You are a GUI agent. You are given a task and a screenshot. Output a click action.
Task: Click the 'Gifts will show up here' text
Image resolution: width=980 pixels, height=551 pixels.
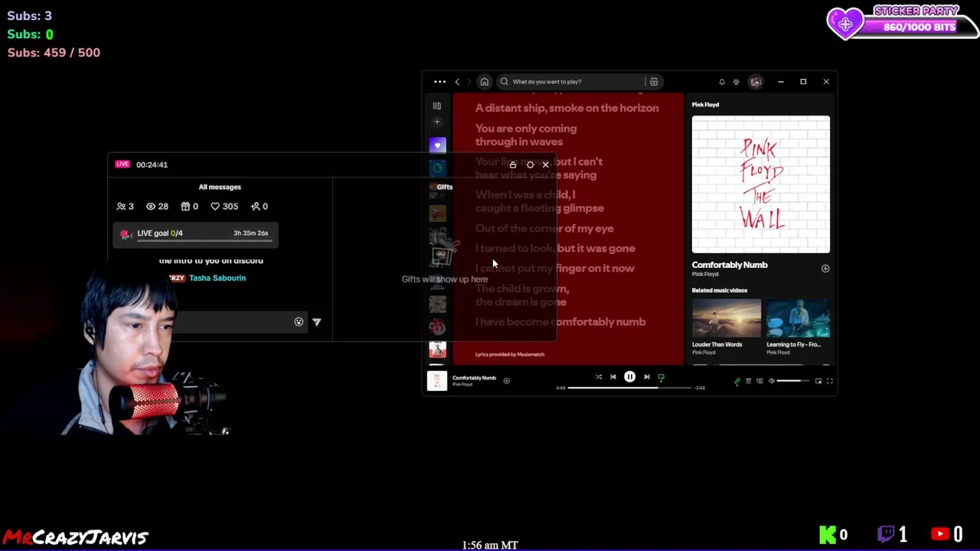click(445, 279)
